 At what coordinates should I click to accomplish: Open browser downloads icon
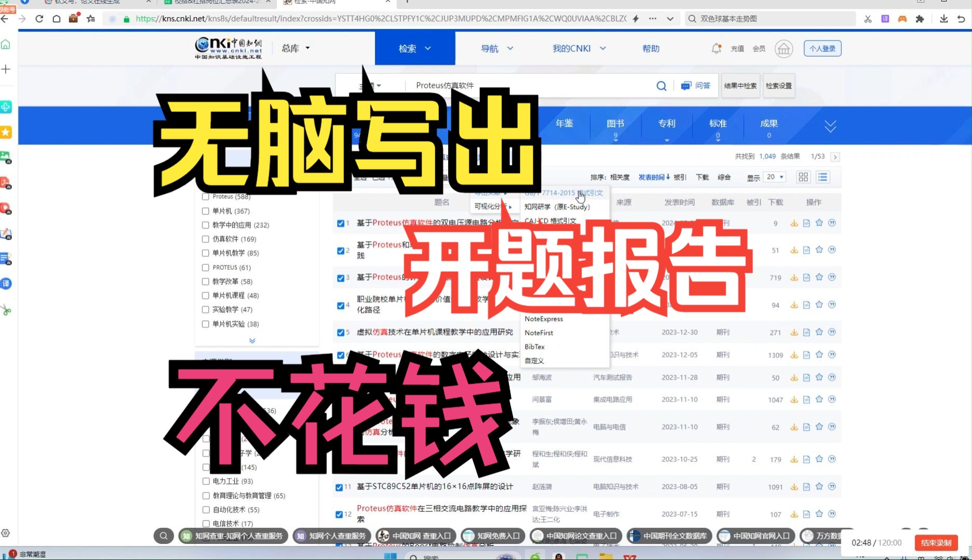[943, 19]
